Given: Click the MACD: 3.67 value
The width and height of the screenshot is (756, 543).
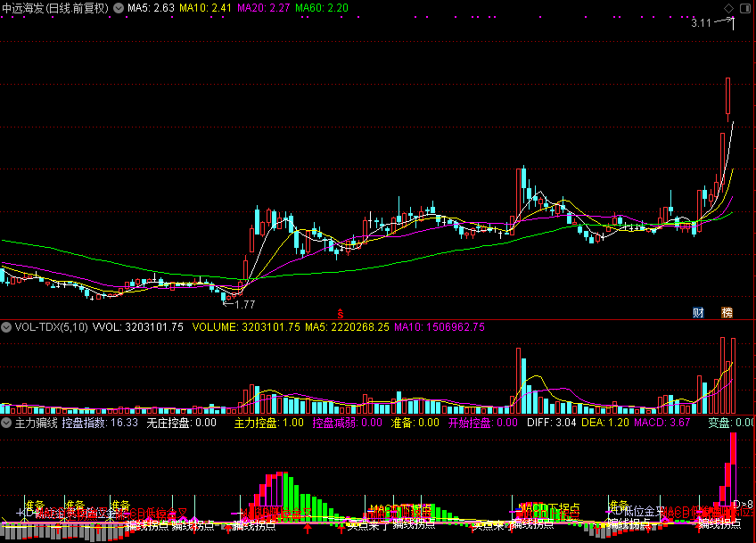Looking at the screenshot, I should 662,423.
